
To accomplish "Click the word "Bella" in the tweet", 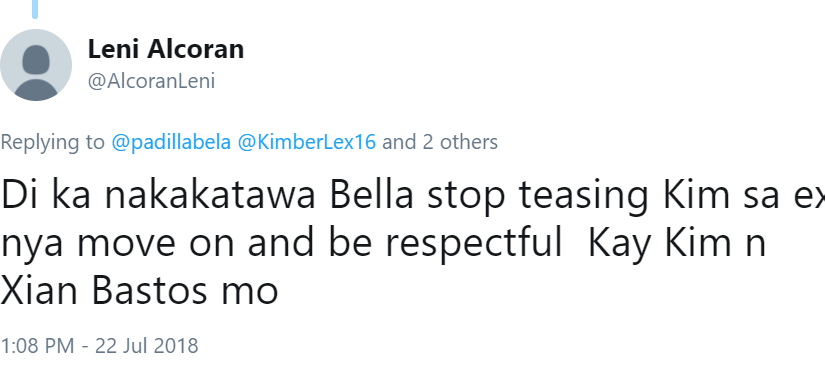I will 371,195.
